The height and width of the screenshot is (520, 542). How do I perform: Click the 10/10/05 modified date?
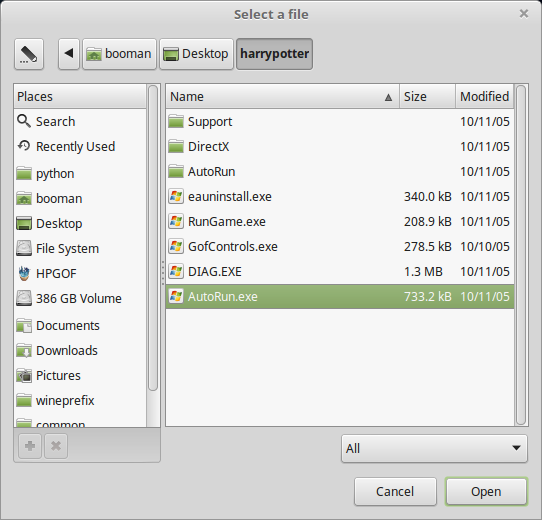tap(485, 247)
